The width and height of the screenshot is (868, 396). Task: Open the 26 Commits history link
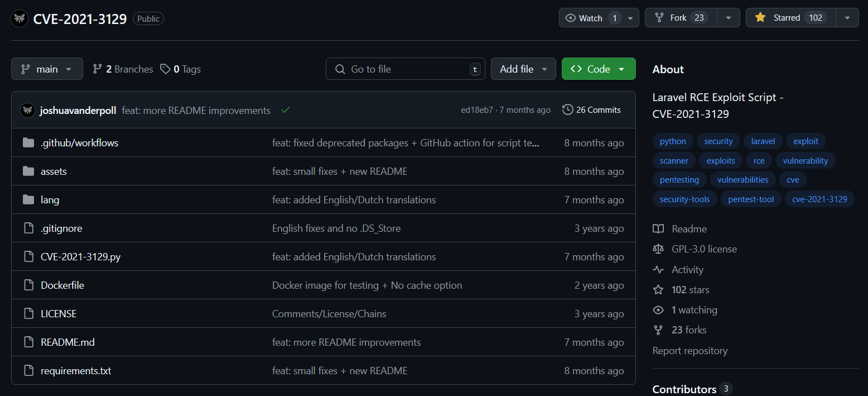coord(592,109)
